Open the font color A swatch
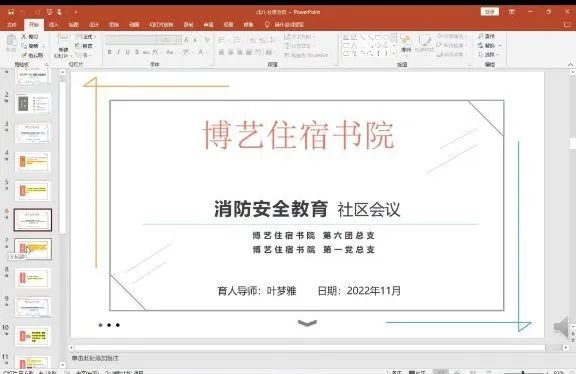Screen dimensions: 576x374 tap(201, 52)
